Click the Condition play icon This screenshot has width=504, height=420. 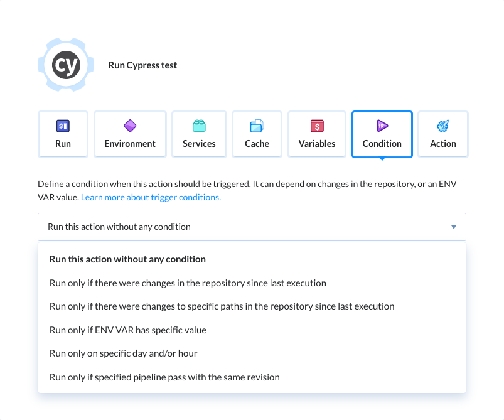click(382, 126)
